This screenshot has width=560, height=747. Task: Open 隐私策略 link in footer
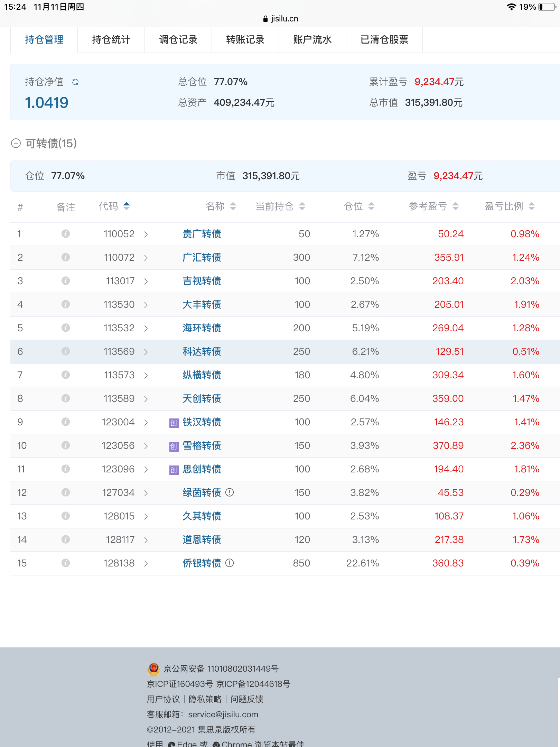click(x=205, y=699)
